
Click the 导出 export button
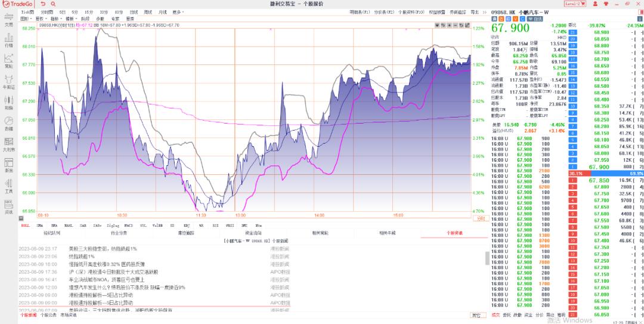[x=474, y=13]
